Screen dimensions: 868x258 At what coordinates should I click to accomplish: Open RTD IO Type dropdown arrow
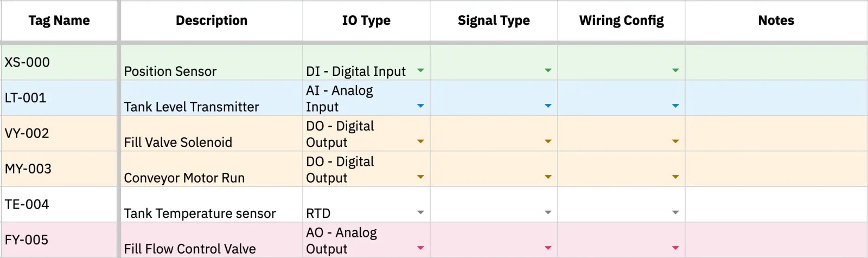(x=420, y=212)
